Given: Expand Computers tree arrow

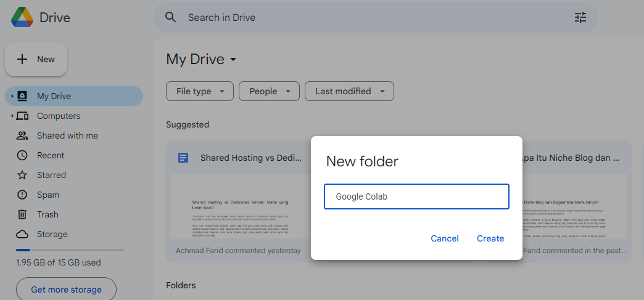Looking at the screenshot, I should [12, 116].
